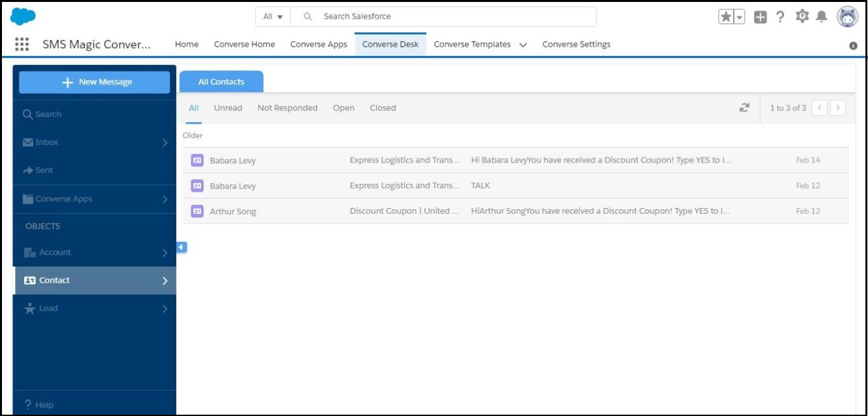
Task: Open the Converse Settings tab
Action: click(576, 44)
